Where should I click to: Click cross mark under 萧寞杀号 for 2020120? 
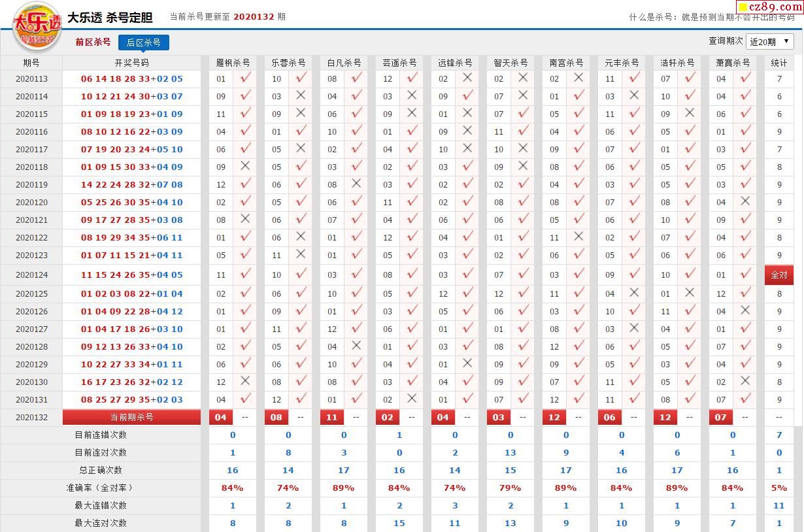pos(745,201)
